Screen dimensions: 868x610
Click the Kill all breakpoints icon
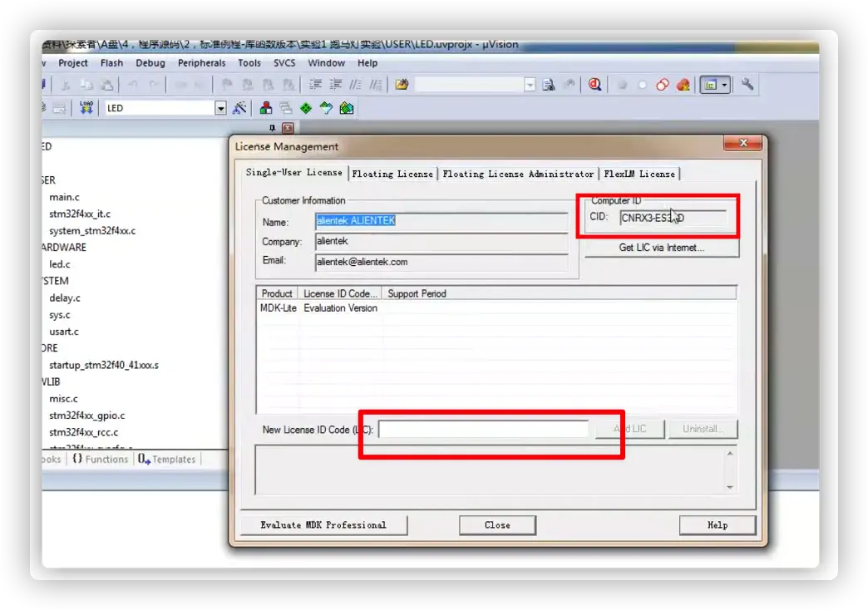(x=683, y=86)
